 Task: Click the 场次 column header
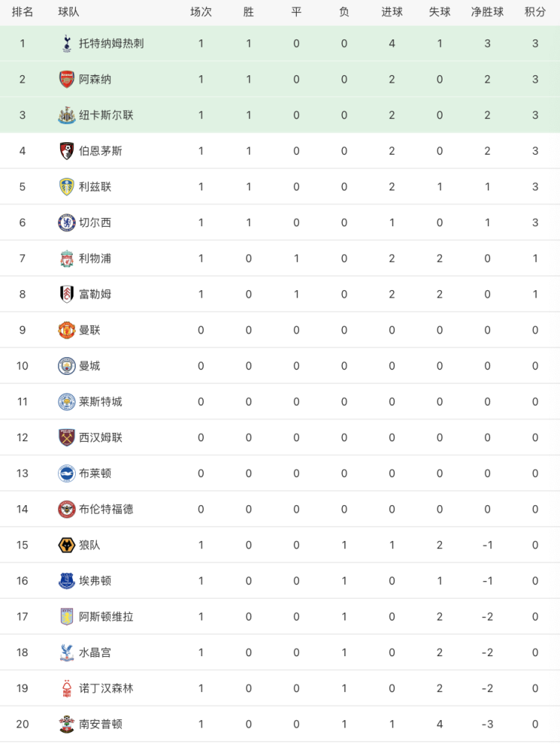pyautogui.click(x=201, y=12)
